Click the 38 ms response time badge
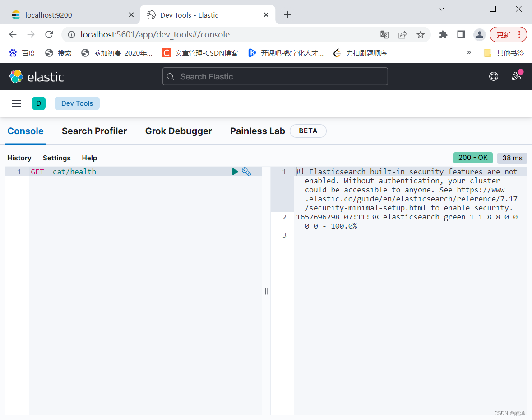The image size is (532, 420). (x=512, y=158)
